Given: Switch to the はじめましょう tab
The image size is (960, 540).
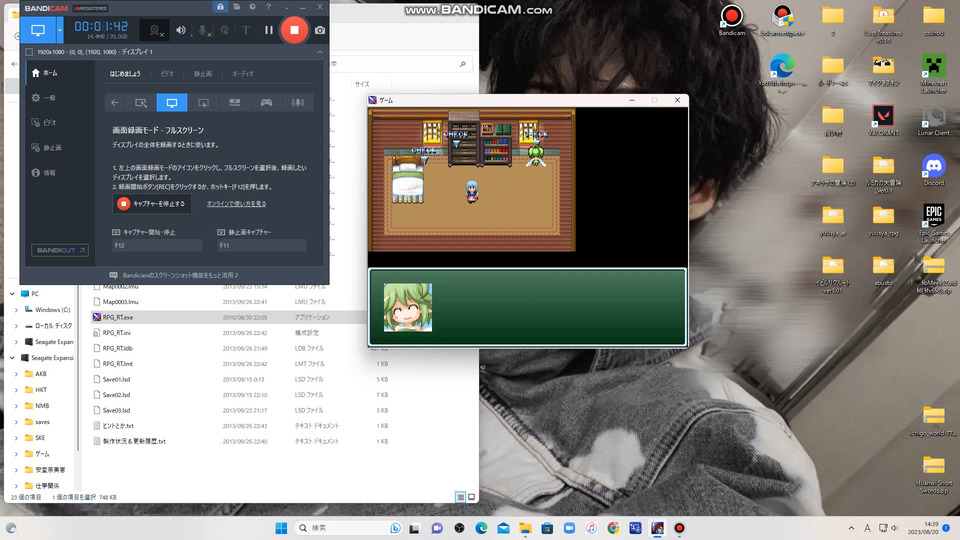Looking at the screenshot, I should 125,73.
